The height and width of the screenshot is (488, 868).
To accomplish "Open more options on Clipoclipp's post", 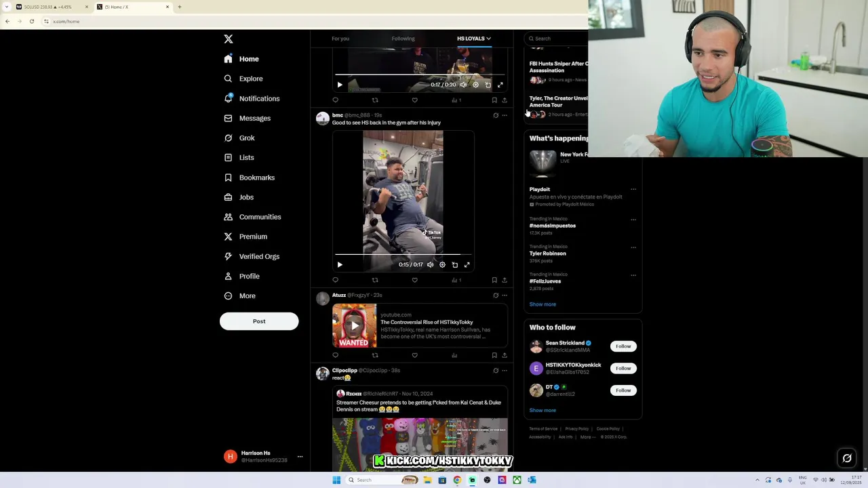I will pos(505,371).
